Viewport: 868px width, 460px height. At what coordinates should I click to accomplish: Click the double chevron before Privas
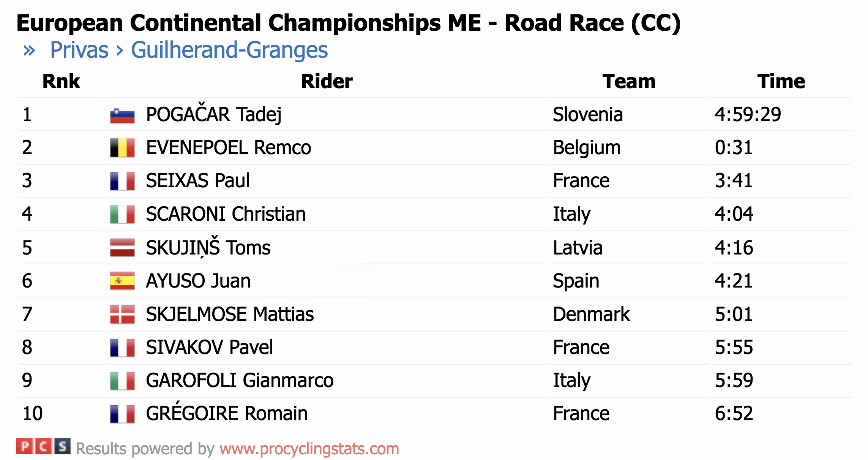click(x=29, y=50)
